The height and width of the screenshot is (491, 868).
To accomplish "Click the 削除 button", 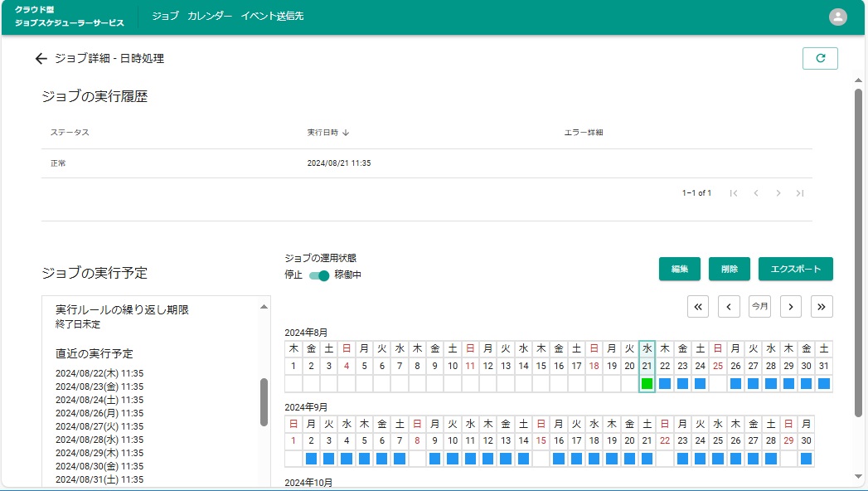I will click(x=730, y=269).
